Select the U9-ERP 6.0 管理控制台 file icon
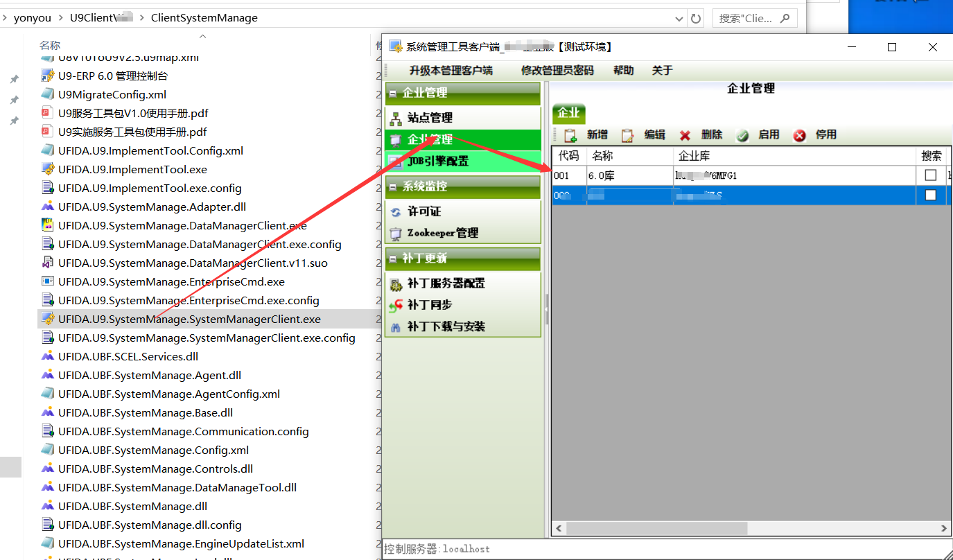 pyautogui.click(x=48, y=76)
